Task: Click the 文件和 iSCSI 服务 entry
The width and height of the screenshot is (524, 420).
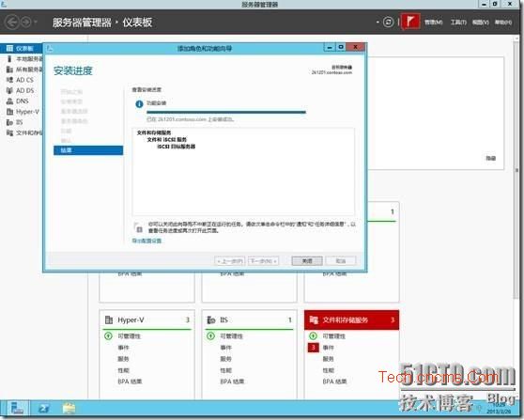Action: (167, 139)
